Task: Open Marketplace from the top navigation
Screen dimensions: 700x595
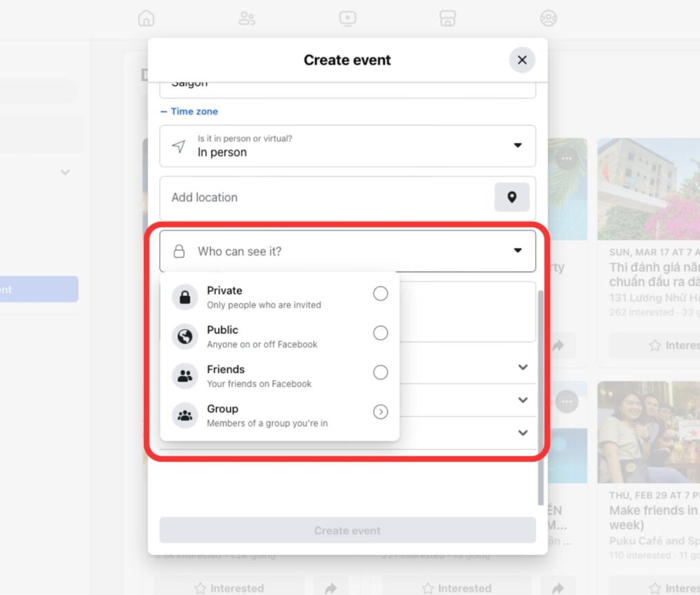Action: 448,19
